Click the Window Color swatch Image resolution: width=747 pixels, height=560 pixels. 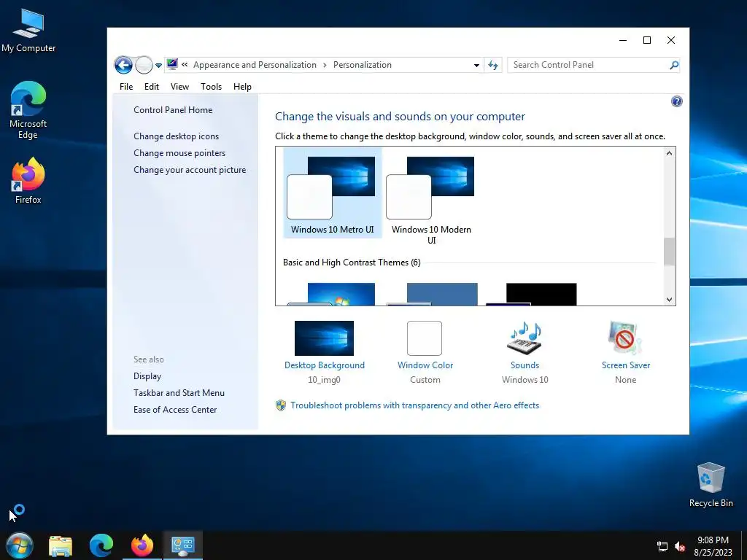click(x=425, y=338)
